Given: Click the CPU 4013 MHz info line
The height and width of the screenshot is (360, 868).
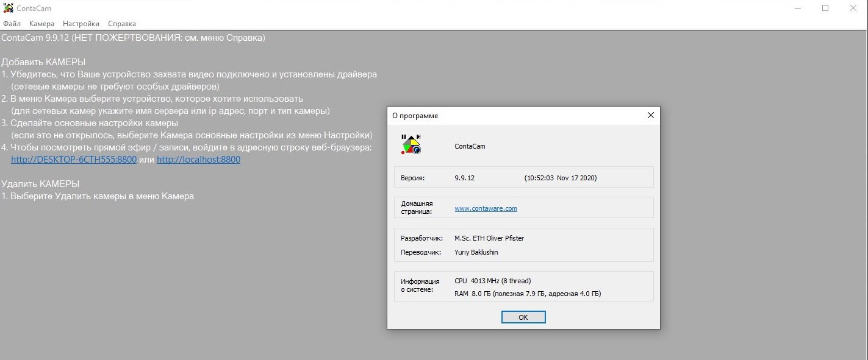Looking at the screenshot, I should coord(492,281).
